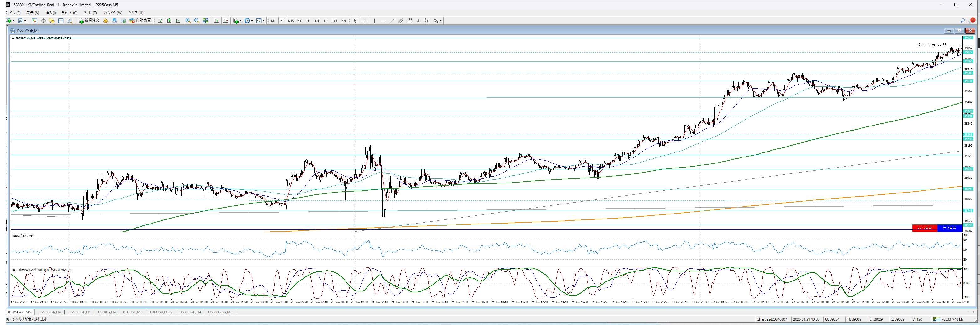The width and height of the screenshot is (980, 325).
Task: Open the ヘルプ (H) menu
Action: click(x=136, y=13)
